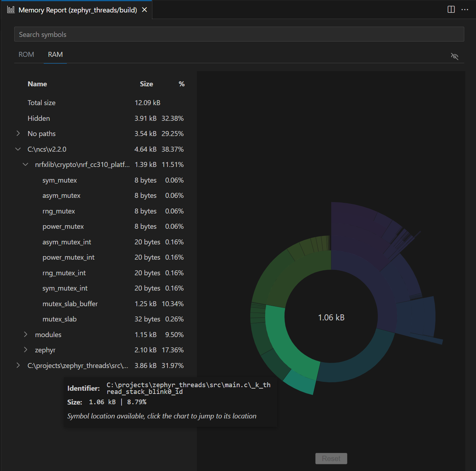Screen dimensions: 476x471
Task: Click the Memory Report chart icon in tab
Action: click(11, 10)
